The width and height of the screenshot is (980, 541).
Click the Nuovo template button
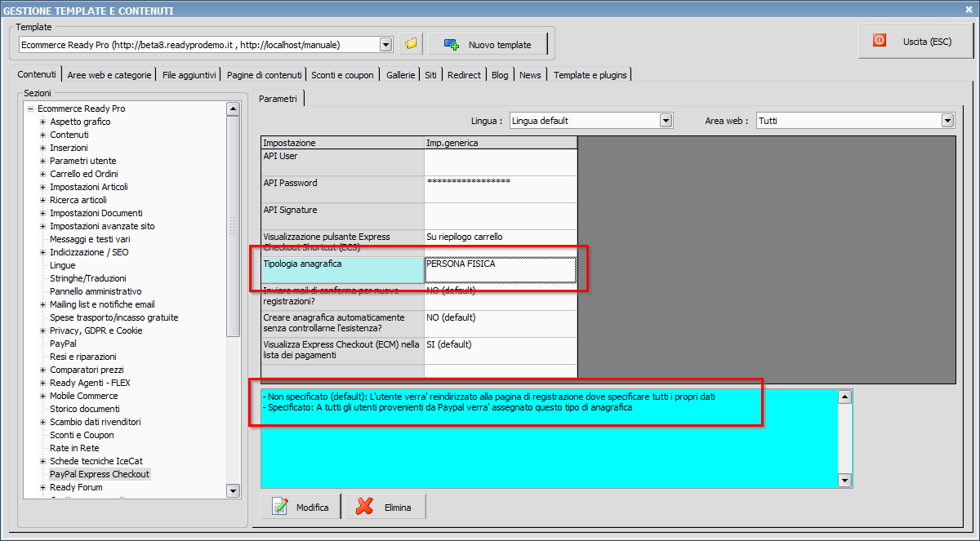coord(487,44)
